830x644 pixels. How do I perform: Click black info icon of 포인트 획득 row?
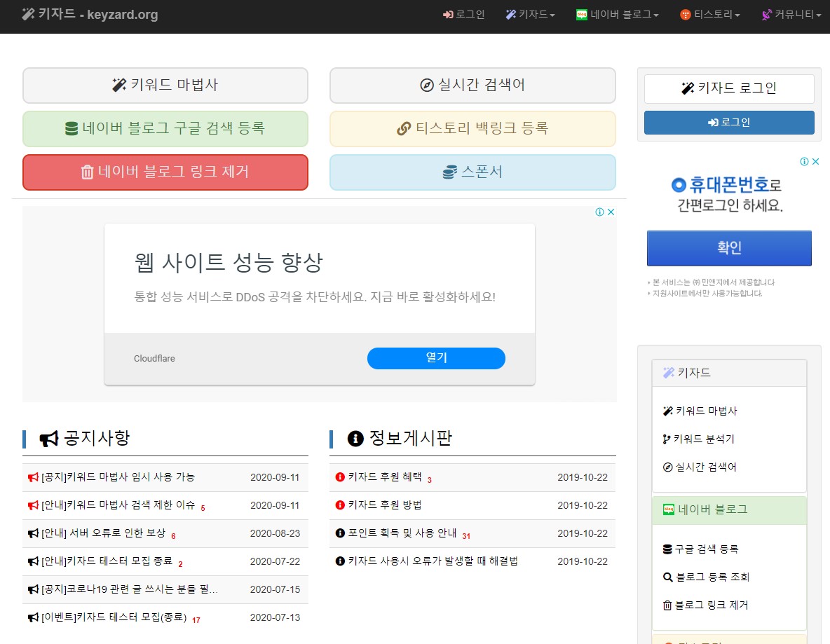pyautogui.click(x=341, y=533)
